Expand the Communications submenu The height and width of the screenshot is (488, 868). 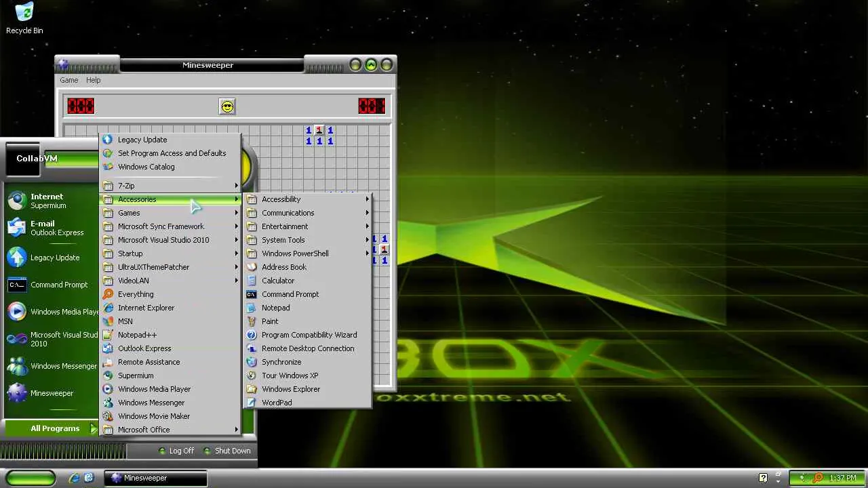click(308, 213)
